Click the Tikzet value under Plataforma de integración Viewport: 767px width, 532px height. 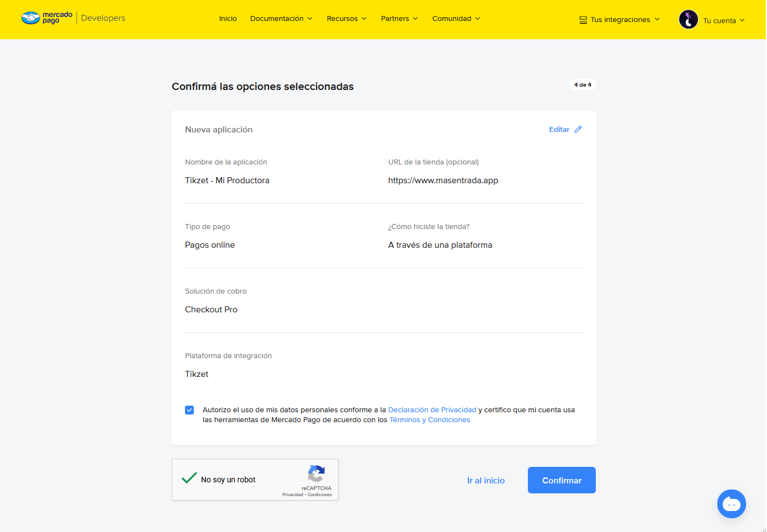pos(197,374)
